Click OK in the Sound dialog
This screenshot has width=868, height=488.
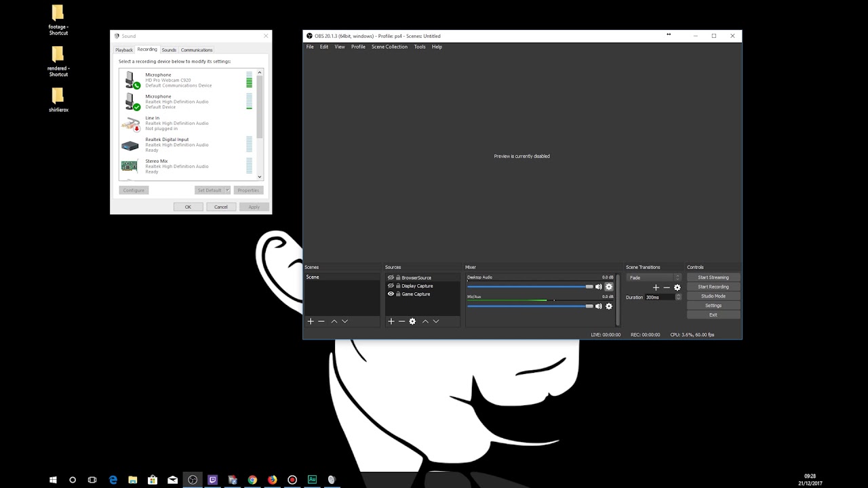click(x=188, y=207)
